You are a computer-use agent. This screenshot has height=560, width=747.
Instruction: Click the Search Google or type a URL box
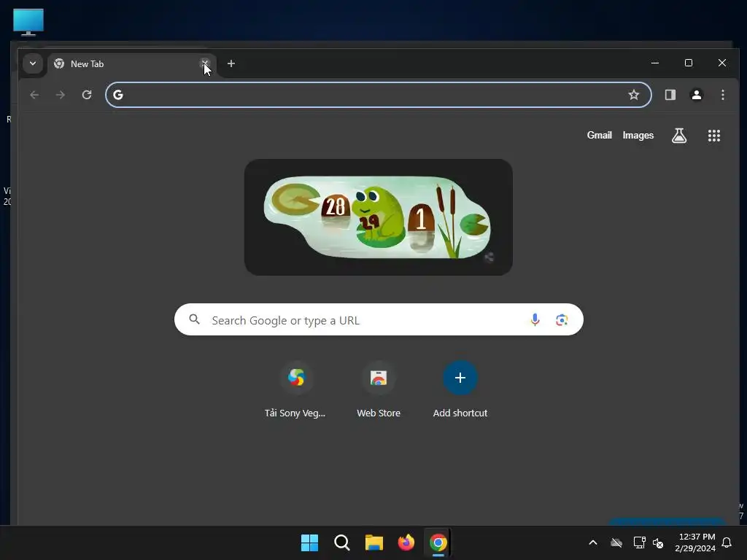379,319
